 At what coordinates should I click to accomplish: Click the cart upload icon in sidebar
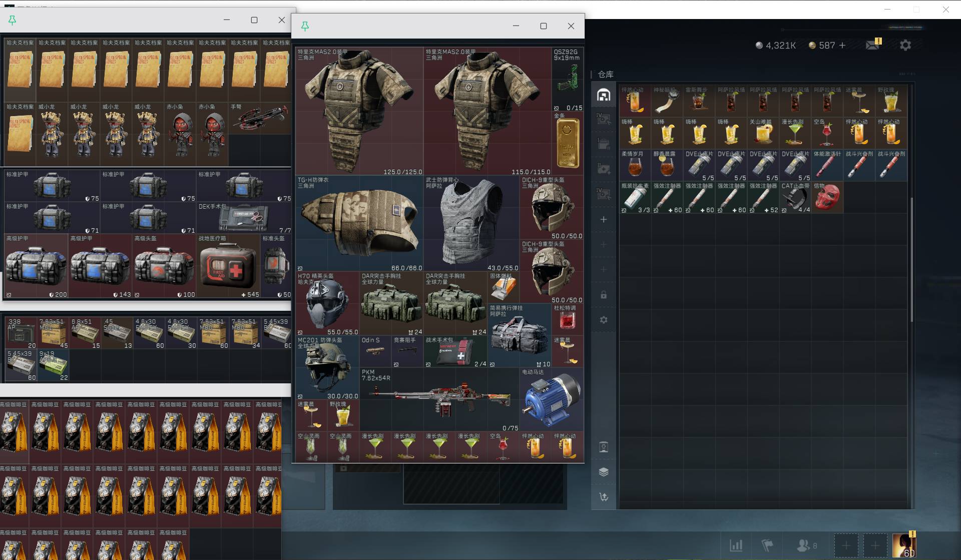[x=604, y=496]
